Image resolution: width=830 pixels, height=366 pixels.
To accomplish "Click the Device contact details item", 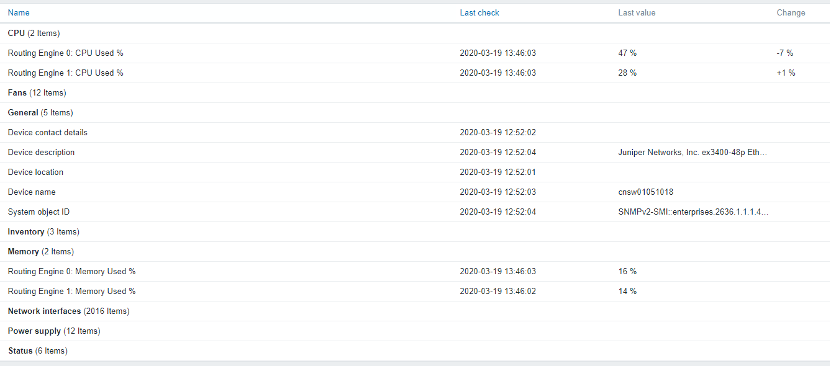I will [x=48, y=132].
